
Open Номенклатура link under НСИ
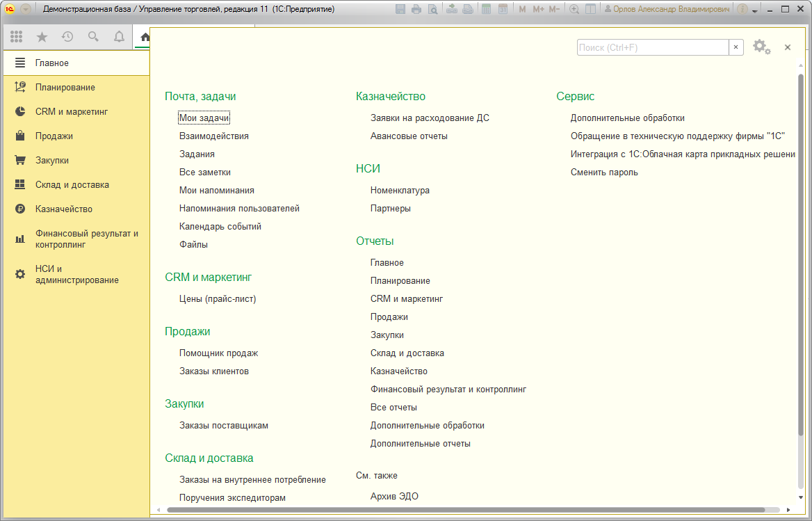(400, 191)
